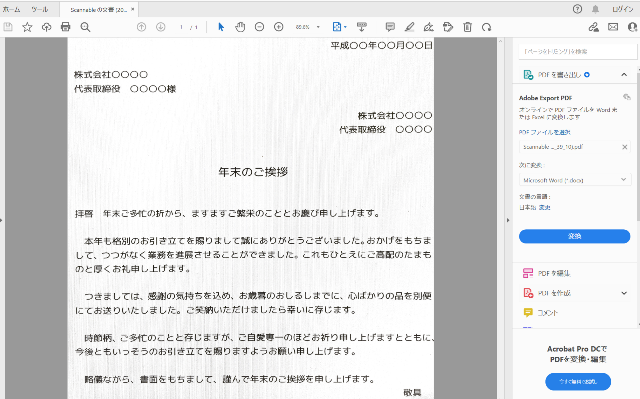Click the 変更 language change link
The height and width of the screenshot is (399, 640).
pos(544,207)
